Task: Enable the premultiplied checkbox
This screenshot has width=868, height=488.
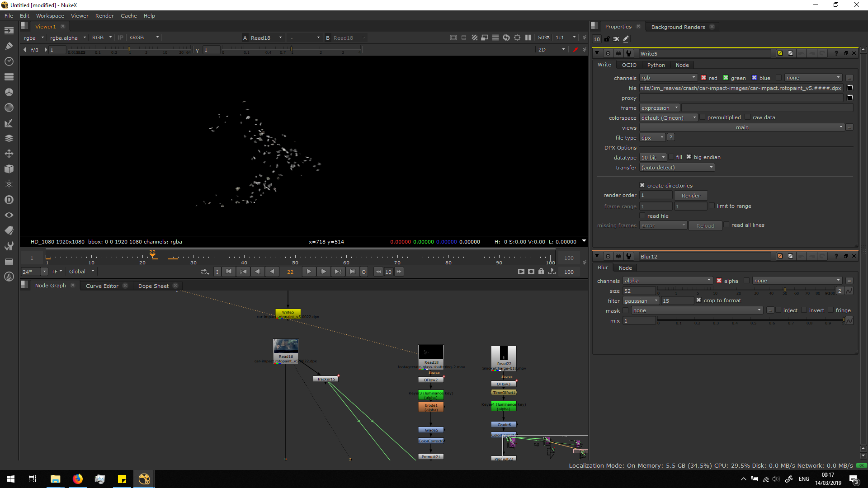Action: pos(703,117)
